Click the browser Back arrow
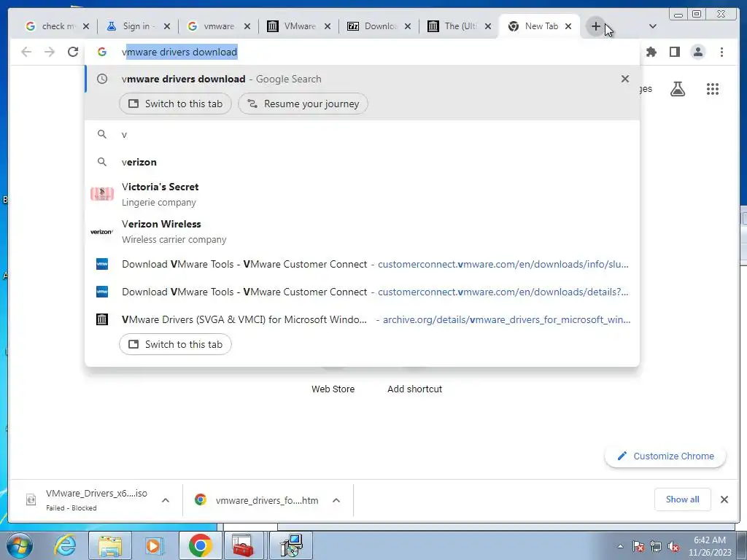Image resolution: width=747 pixels, height=560 pixels. click(26, 52)
